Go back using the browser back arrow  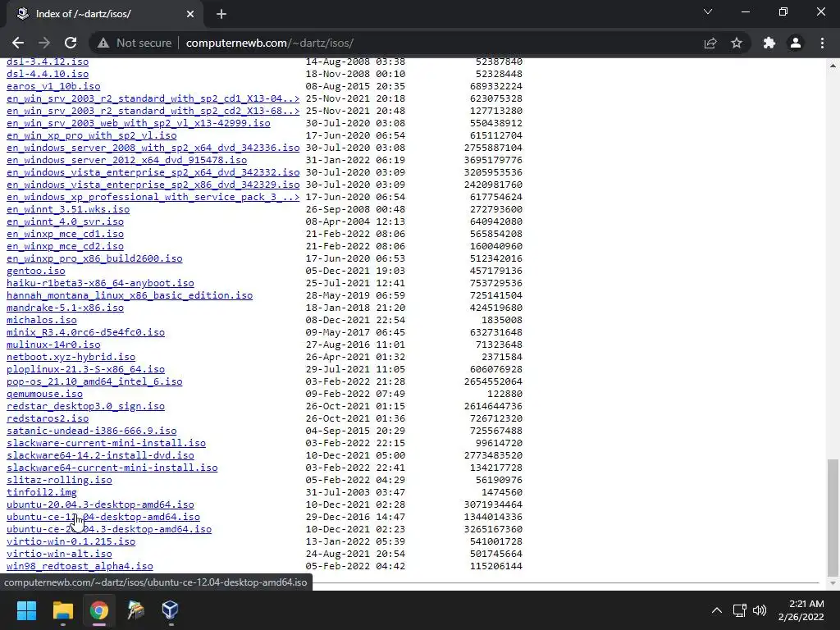18,43
